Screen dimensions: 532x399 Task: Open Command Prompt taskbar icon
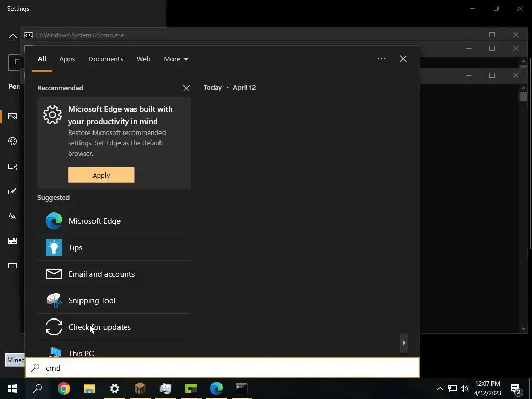tap(242, 389)
